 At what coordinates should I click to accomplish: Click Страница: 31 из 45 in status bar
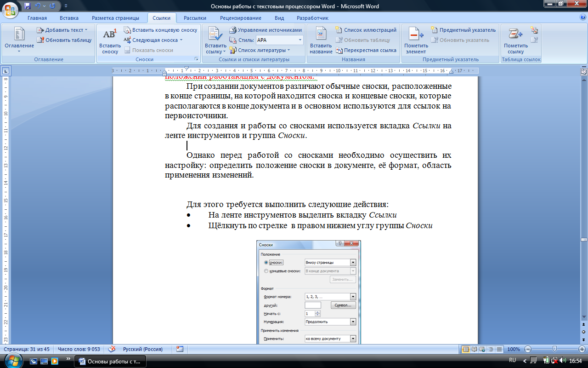(x=26, y=349)
